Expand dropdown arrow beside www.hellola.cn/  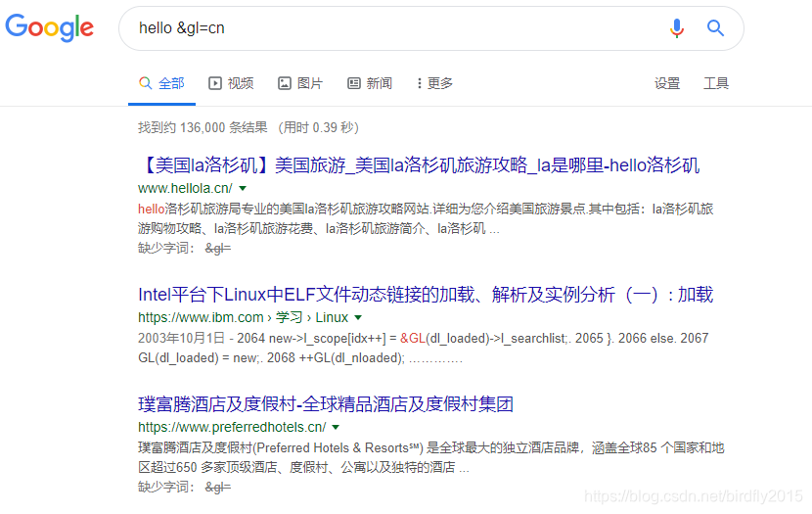(x=243, y=189)
